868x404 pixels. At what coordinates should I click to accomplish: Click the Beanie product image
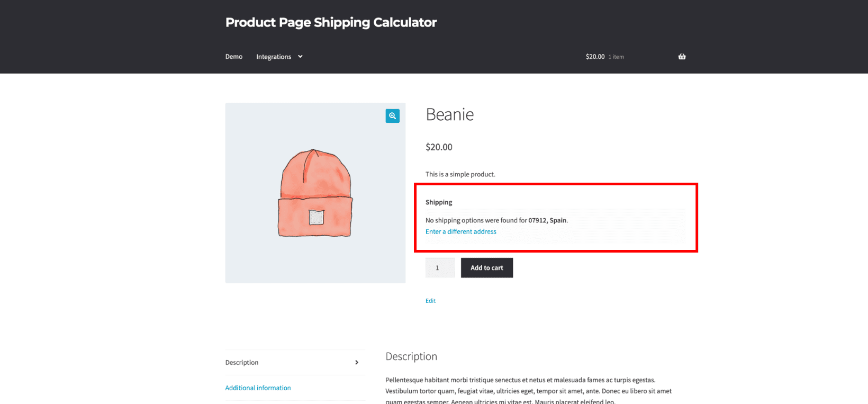point(315,193)
